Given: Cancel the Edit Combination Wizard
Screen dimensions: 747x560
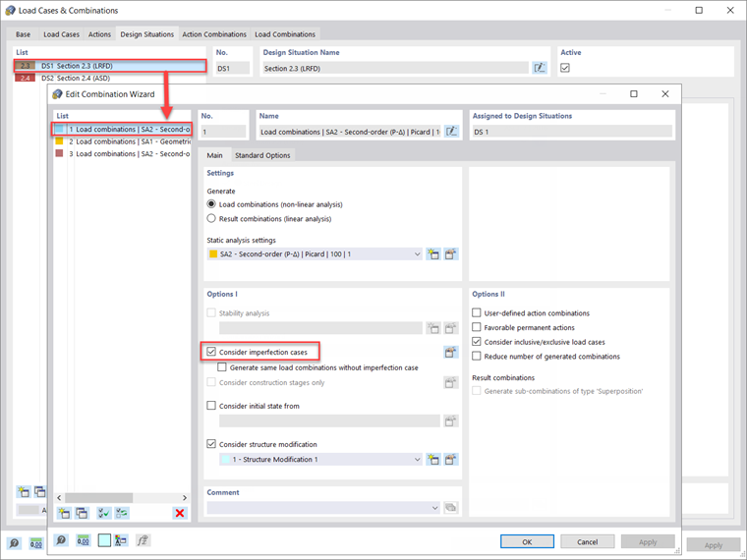Looking at the screenshot, I should click(x=587, y=542).
